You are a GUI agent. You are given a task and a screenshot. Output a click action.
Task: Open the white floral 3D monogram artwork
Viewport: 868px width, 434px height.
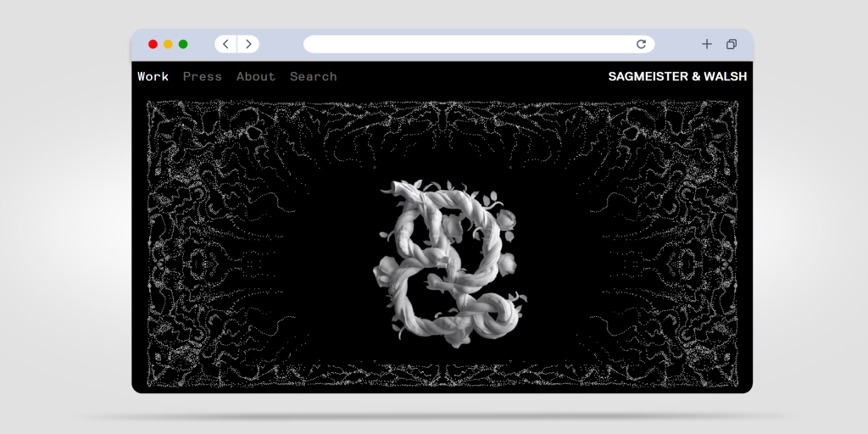pyautogui.click(x=449, y=264)
